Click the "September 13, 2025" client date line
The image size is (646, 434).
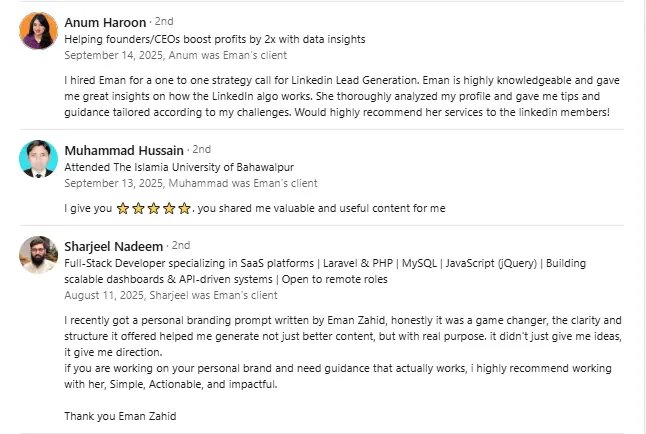tap(190, 183)
